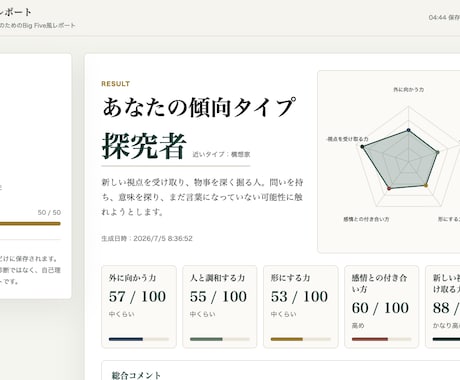Click the black data point near 視点を受け取る力

click(x=363, y=146)
